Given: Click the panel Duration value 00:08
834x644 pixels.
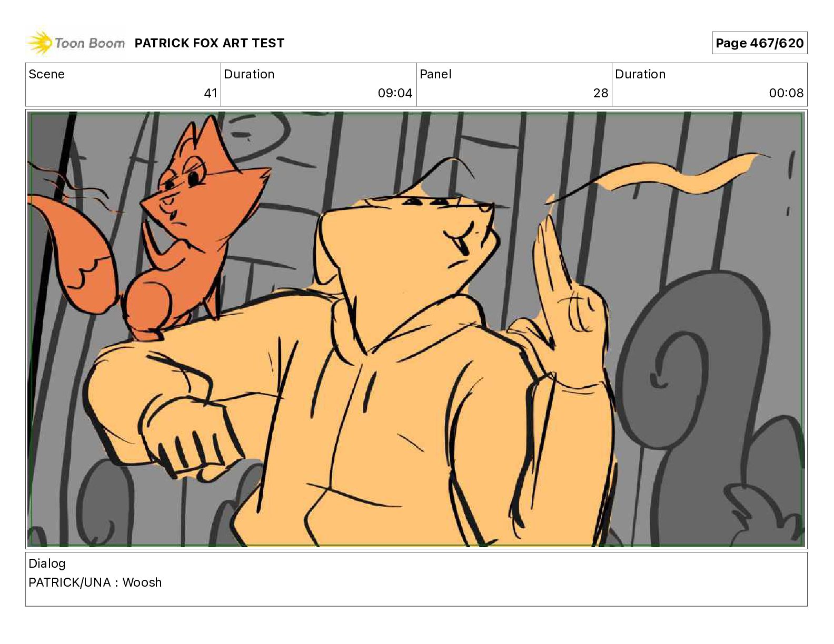Looking at the screenshot, I should 786,93.
